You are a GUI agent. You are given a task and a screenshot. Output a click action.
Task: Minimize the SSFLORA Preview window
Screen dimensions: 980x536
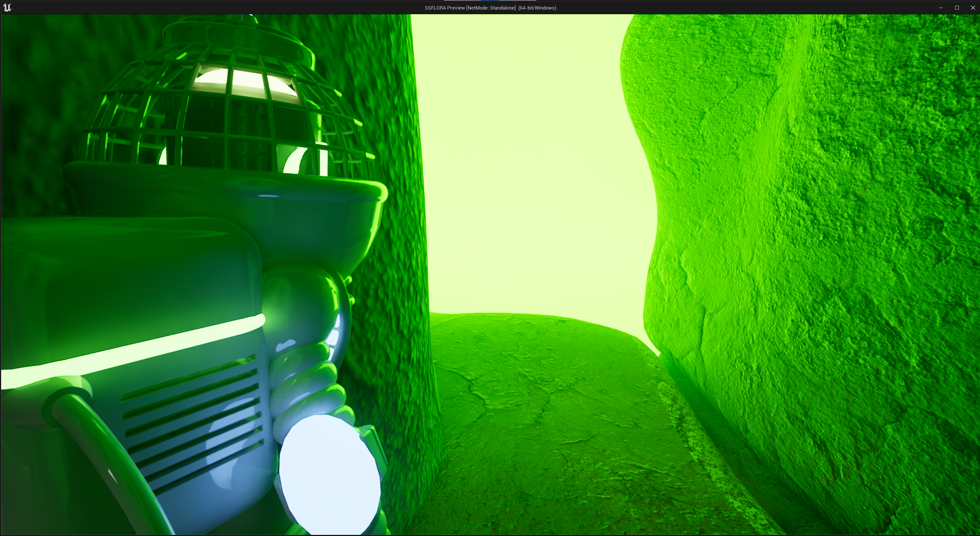tap(941, 8)
